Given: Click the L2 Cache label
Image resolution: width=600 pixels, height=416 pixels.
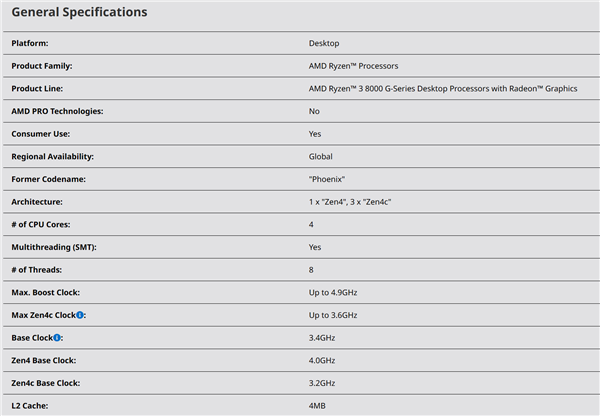Looking at the screenshot, I should (30, 405).
